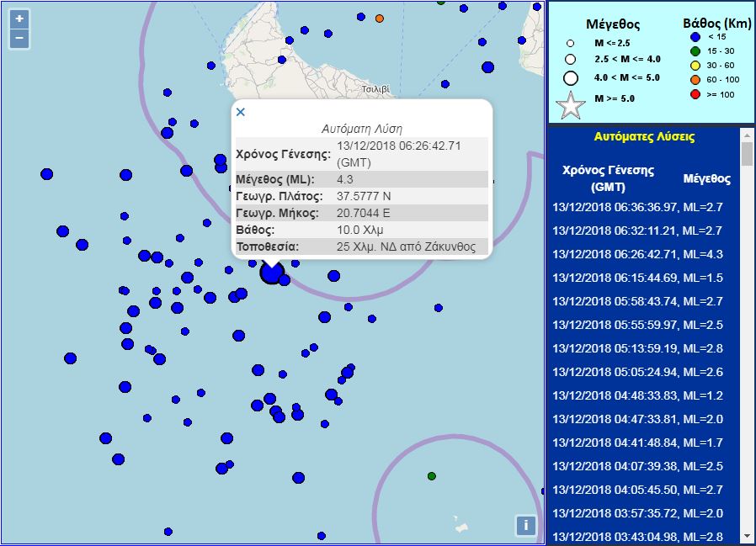Click the scrollbar up arrow

[747, 135]
